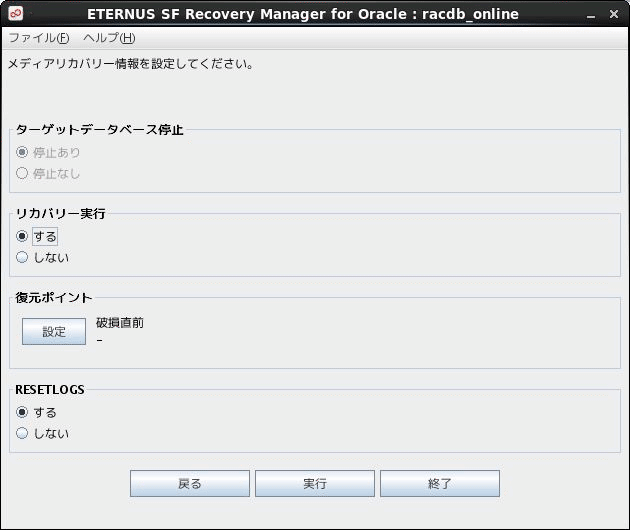Exit using the 終了 button
Viewport: 630px width, 530px height.
pyautogui.click(x=440, y=484)
